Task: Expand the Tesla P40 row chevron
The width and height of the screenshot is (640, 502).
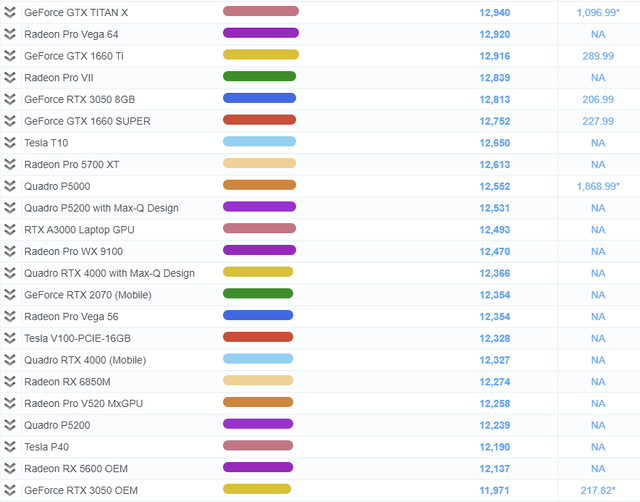Action: 11,446
